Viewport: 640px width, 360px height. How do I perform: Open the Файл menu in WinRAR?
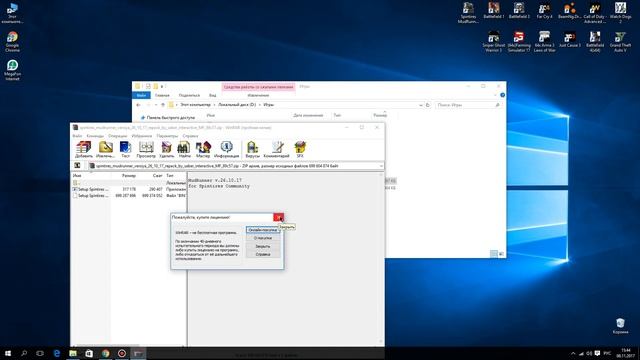(x=77, y=136)
